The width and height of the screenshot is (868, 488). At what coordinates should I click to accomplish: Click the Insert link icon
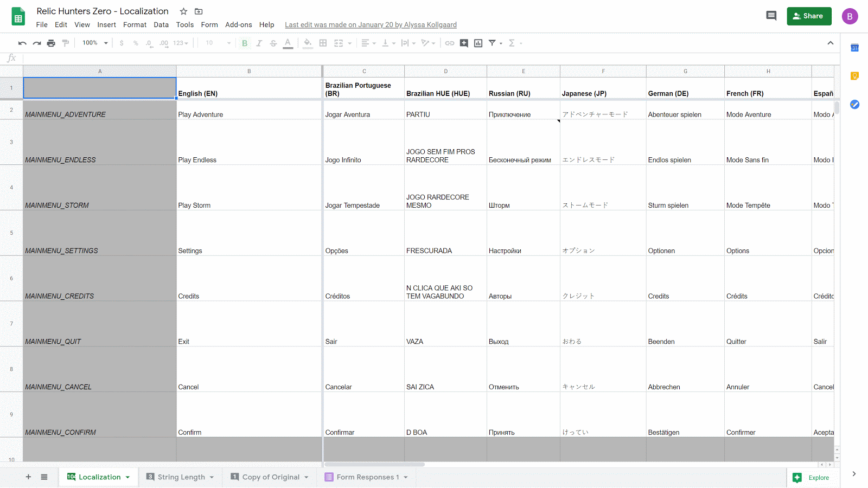click(x=449, y=43)
